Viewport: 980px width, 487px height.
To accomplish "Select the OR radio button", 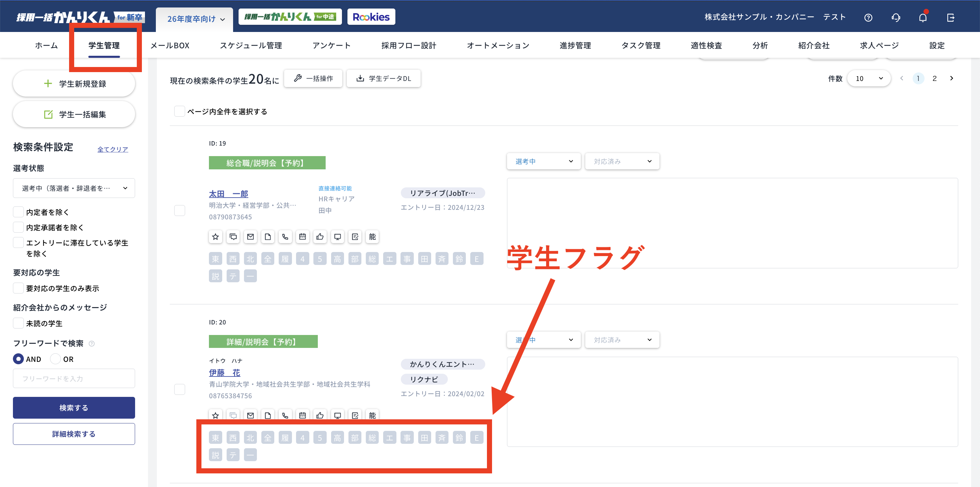I will pos(55,359).
